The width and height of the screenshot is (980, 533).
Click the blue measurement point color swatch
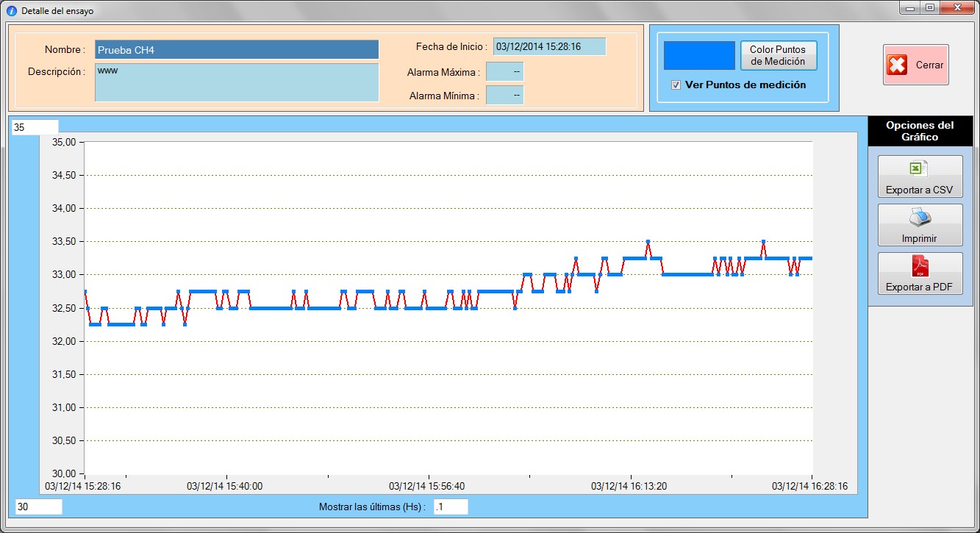click(699, 56)
